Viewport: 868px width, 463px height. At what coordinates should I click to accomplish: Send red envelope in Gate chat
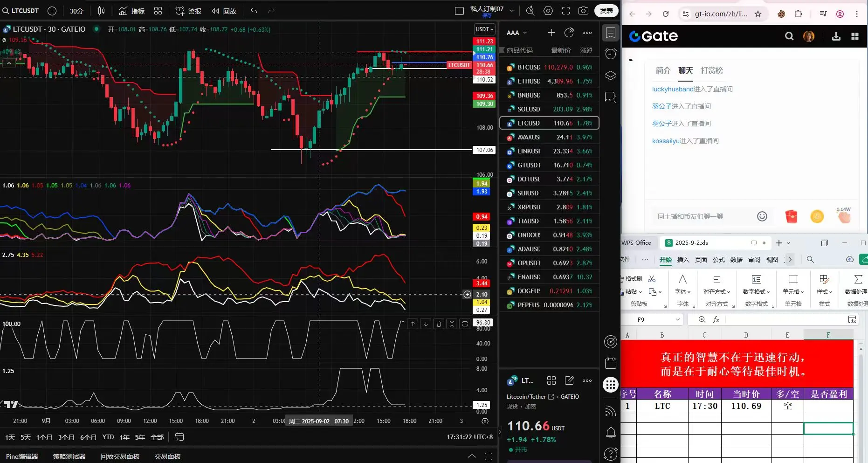(791, 216)
